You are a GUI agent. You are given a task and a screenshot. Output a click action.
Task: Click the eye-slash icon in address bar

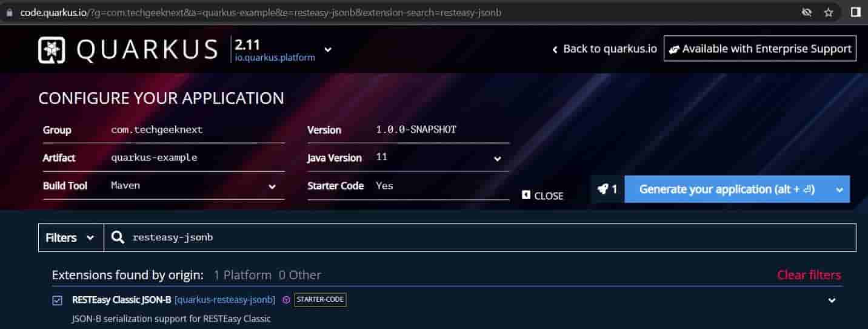click(807, 12)
